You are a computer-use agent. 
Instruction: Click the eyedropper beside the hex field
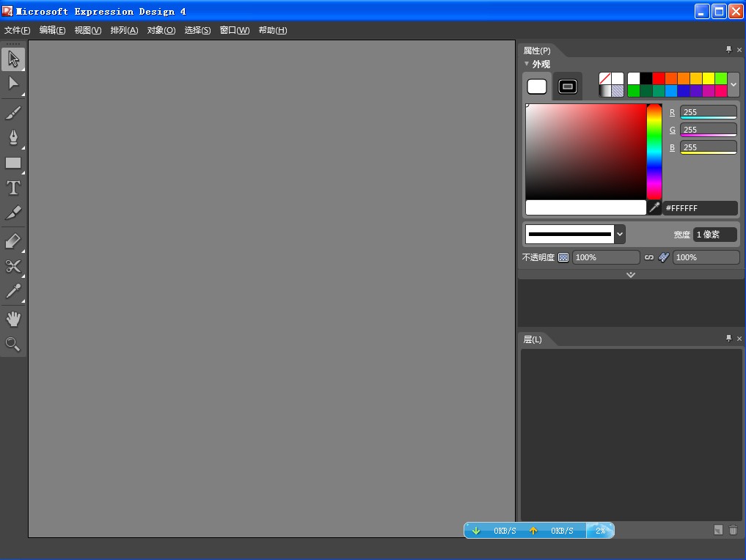click(x=654, y=207)
